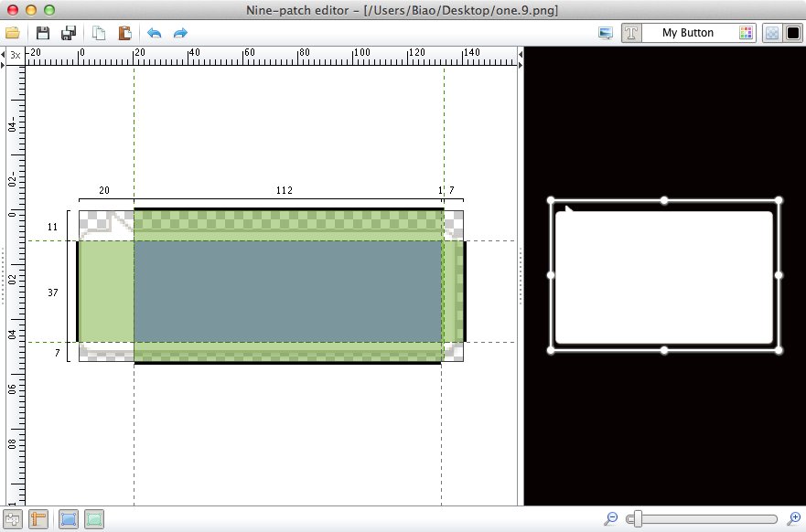Redo with the right-pointing blue arrow
Image resolution: width=806 pixels, height=532 pixels.
tap(180, 33)
